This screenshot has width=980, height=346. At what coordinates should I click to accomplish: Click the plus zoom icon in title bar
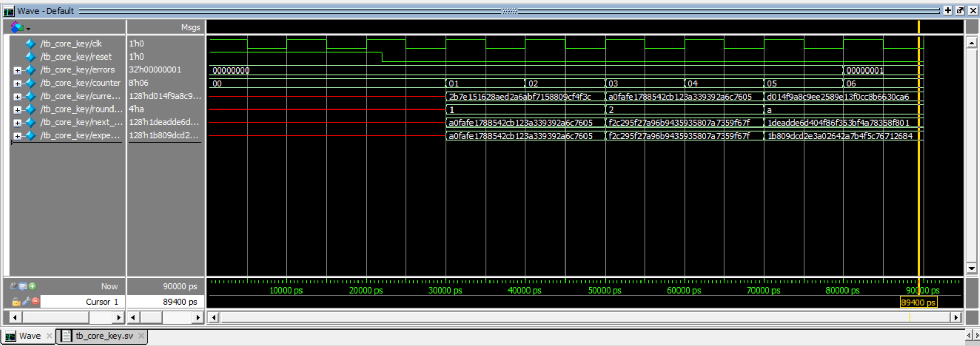click(x=948, y=10)
